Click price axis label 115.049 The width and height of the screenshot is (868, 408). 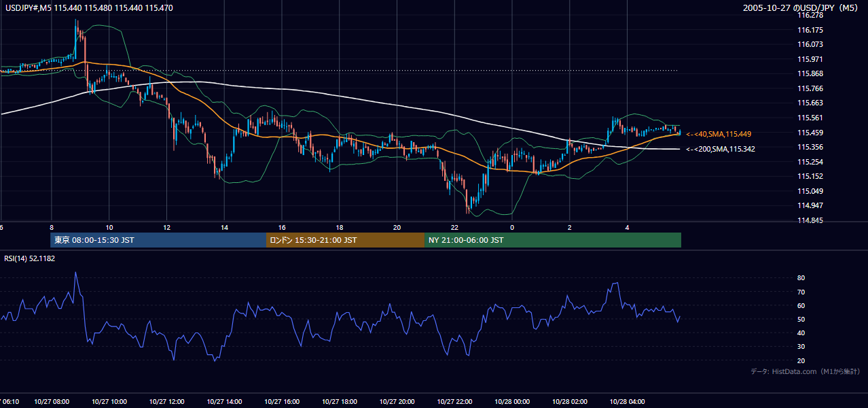pos(811,191)
